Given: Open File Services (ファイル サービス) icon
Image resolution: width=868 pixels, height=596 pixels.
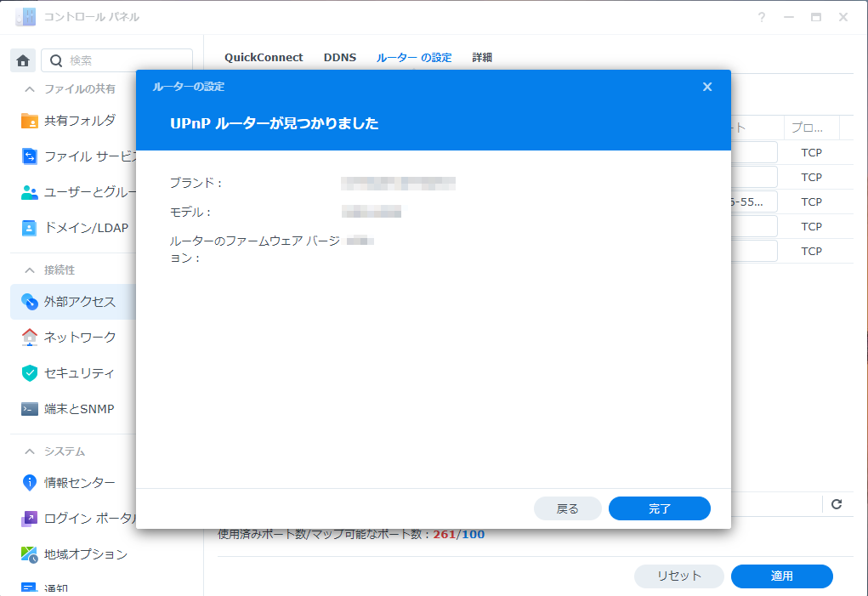Looking at the screenshot, I should [30, 156].
